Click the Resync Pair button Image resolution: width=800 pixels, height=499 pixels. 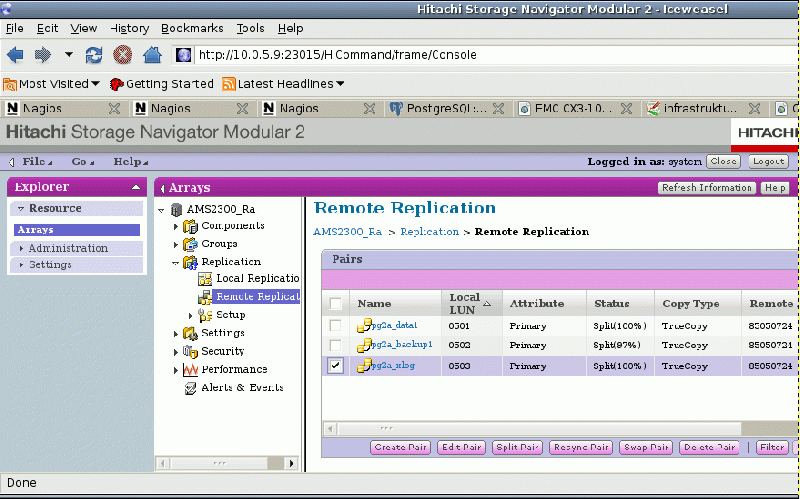(x=581, y=447)
